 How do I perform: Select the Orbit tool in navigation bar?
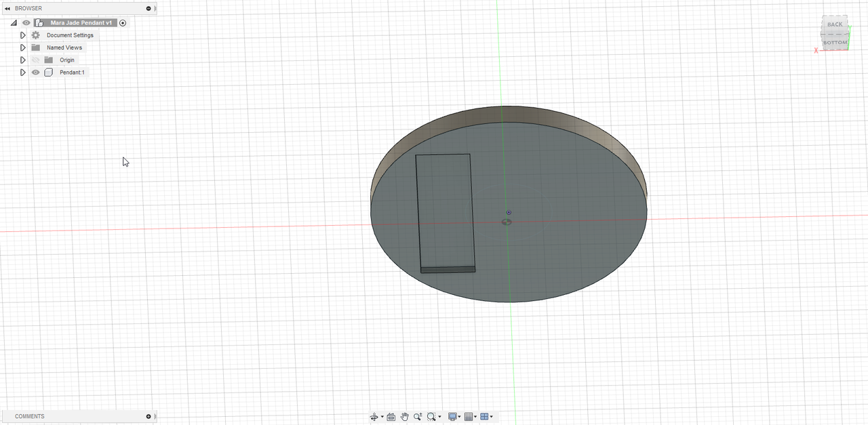[374, 417]
